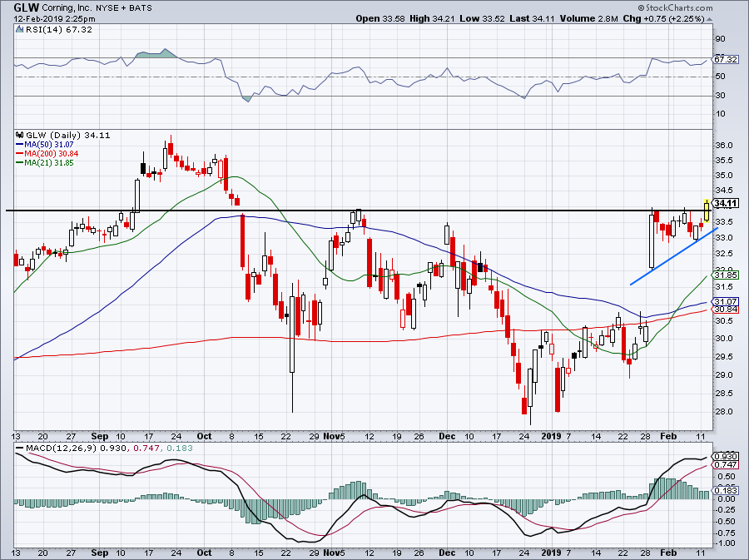Click the Low 33.52 value
The width and height of the screenshot is (749, 560).
click(x=482, y=18)
